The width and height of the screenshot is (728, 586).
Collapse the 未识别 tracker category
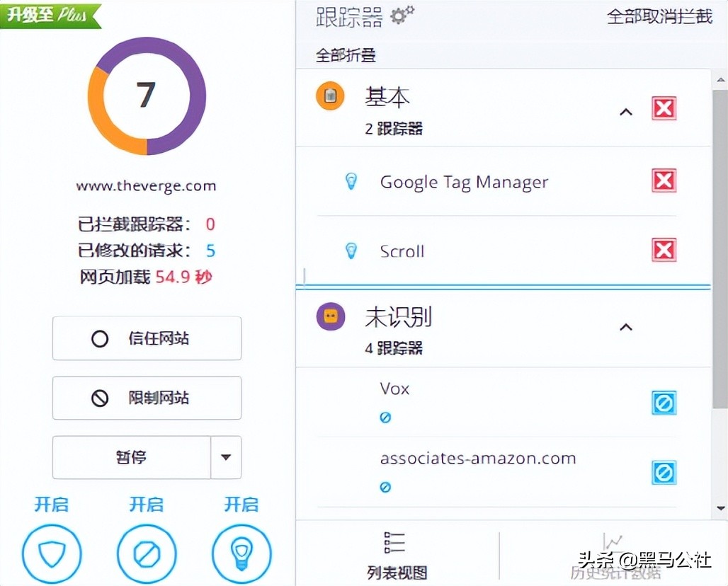tap(625, 327)
